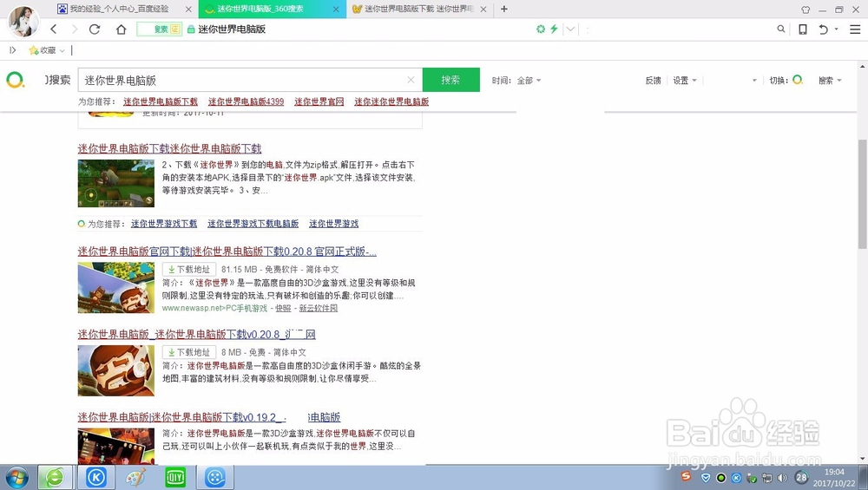This screenshot has height=490, width=868.
Task: Click the Sogou input tray icon
Action: point(686,476)
